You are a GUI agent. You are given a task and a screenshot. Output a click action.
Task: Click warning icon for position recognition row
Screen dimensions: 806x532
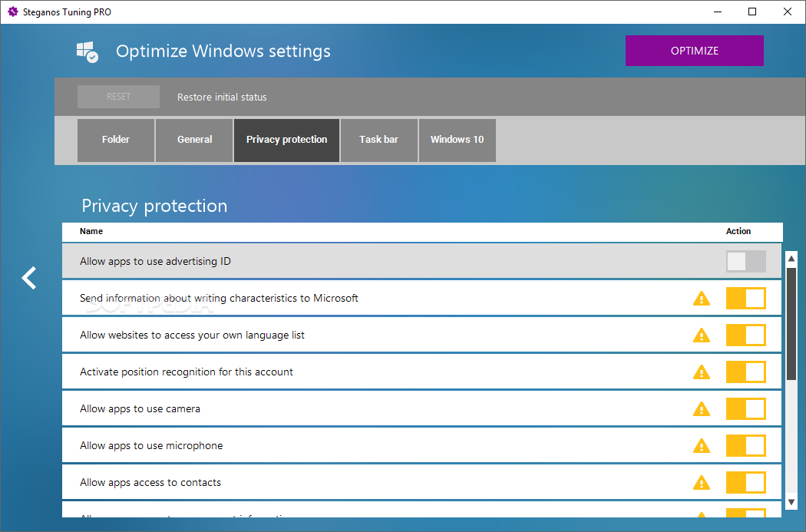tap(701, 372)
